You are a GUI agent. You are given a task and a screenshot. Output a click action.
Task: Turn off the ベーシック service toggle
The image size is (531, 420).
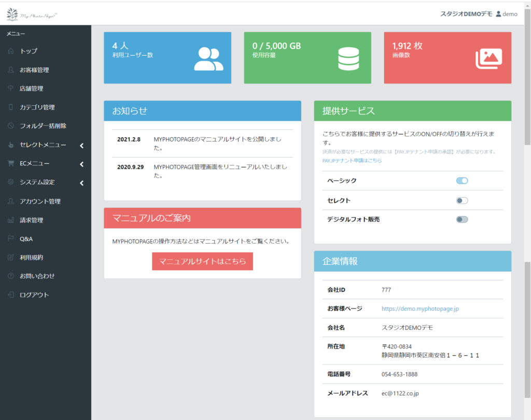[462, 180]
